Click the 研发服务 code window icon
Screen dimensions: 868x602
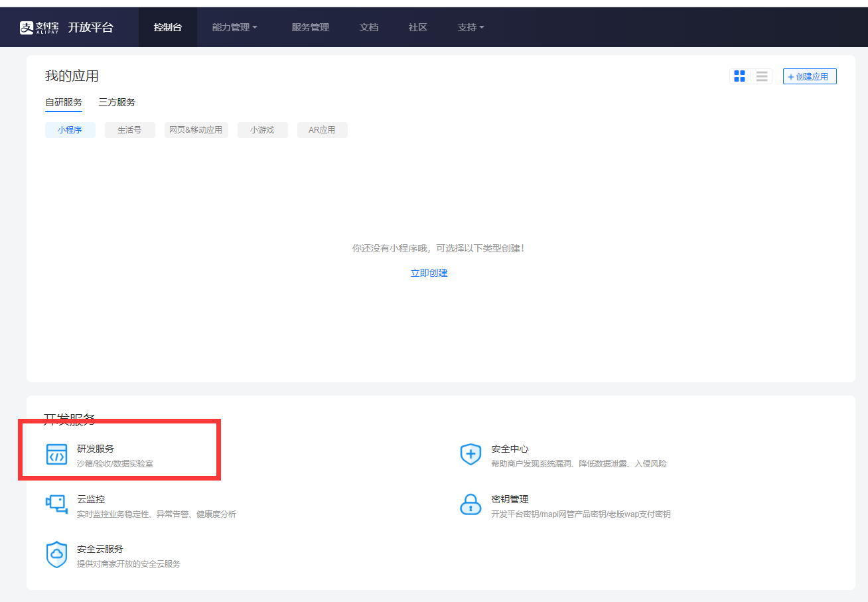tap(56, 455)
